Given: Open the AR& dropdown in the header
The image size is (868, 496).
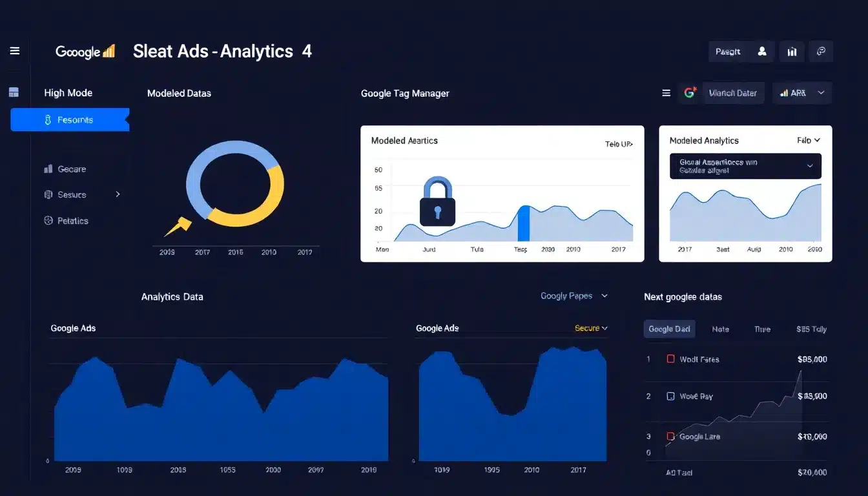Looking at the screenshot, I should coord(802,92).
